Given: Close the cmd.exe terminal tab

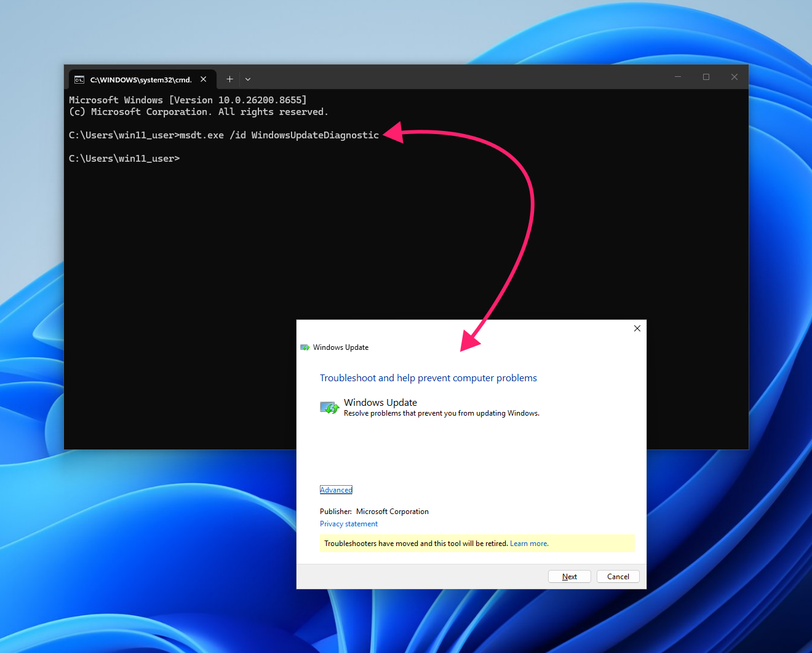Looking at the screenshot, I should (204, 79).
